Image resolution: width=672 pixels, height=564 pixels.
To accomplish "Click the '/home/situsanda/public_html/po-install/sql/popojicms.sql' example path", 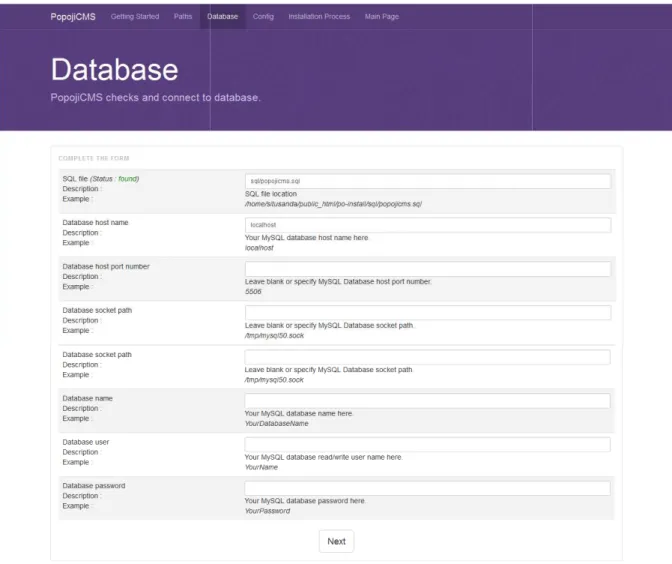I will click(333, 204).
